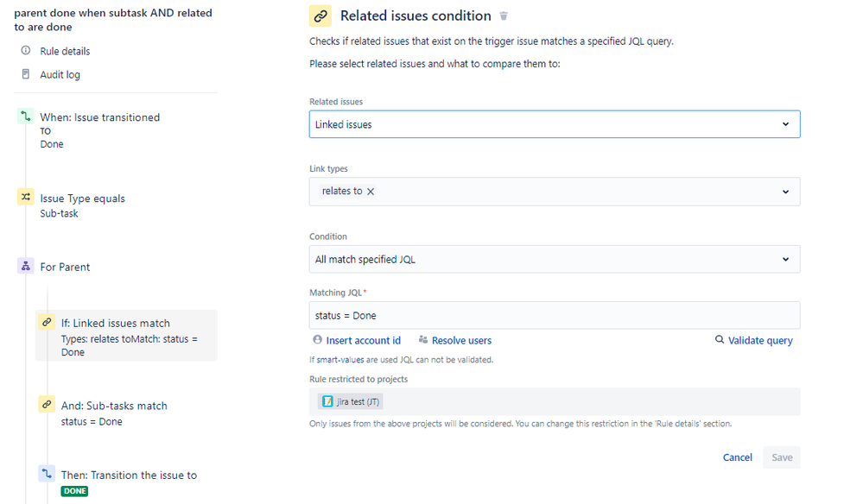Click the Issue transitioned trigger icon
Viewport: 863px width, 504px height.
point(25,117)
